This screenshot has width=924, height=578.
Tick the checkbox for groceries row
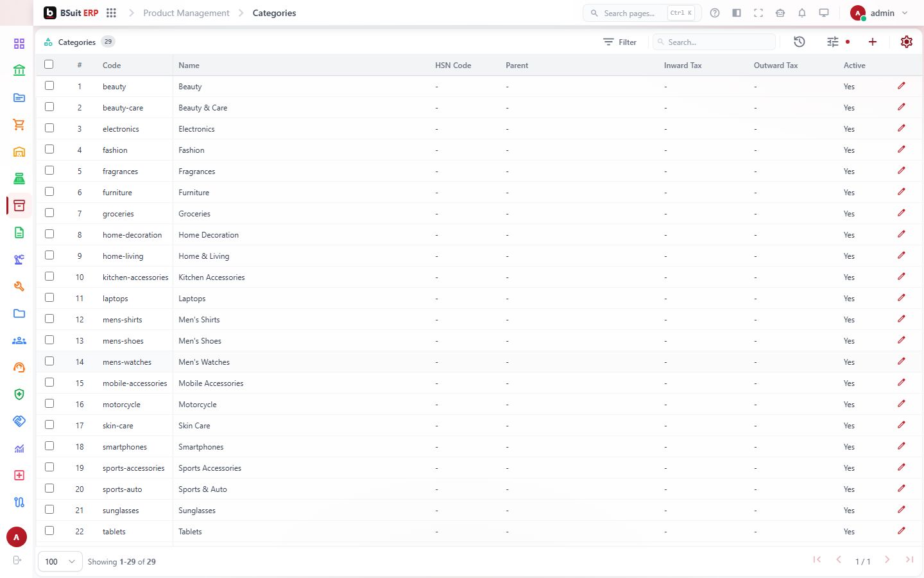pos(49,213)
